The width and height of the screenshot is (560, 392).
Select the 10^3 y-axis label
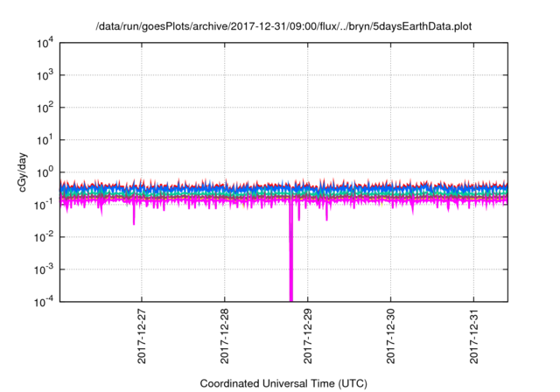45,75
